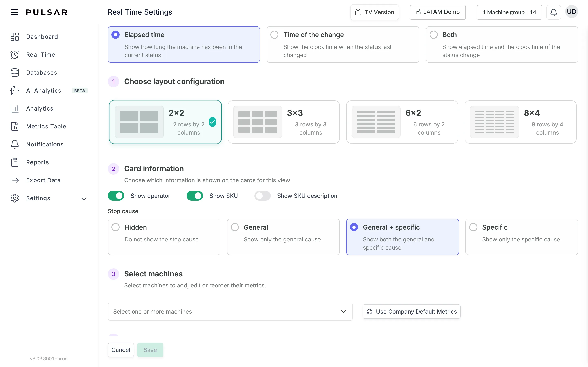Click the Export Data arrow icon
Screen dimensions: 588x367
tap(14, 180)
